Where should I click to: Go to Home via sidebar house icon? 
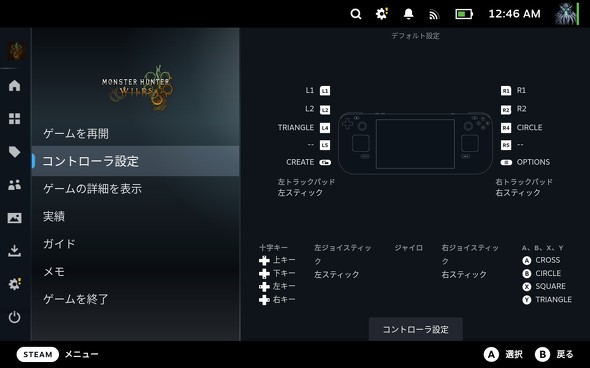click(15, 85)
